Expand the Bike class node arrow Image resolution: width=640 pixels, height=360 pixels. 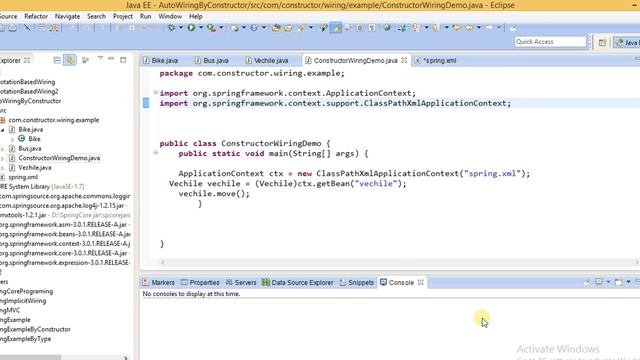pos(12,139)
